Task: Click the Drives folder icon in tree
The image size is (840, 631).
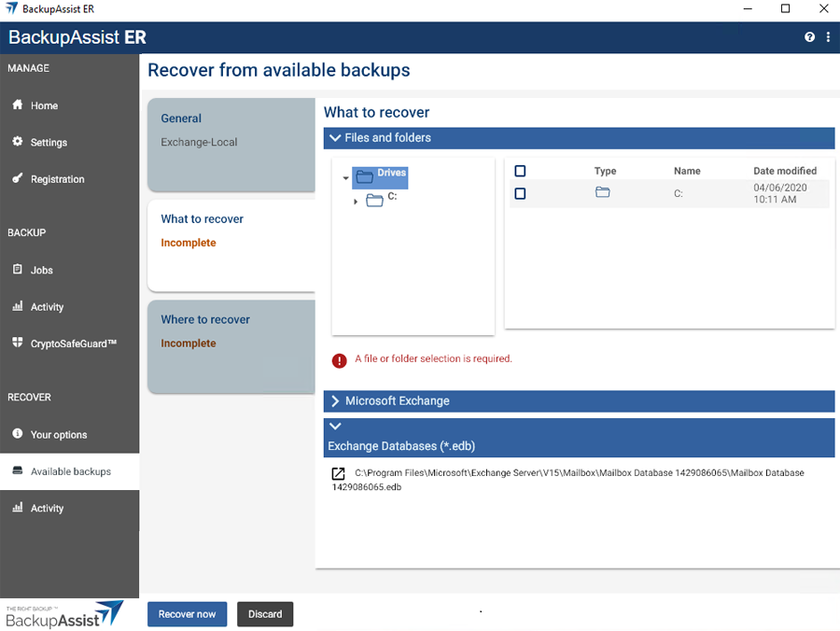Action: 365,176
